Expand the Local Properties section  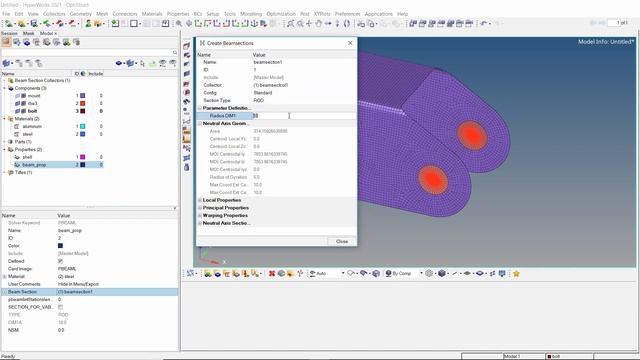pyautogui.click(x=200, y=200)
